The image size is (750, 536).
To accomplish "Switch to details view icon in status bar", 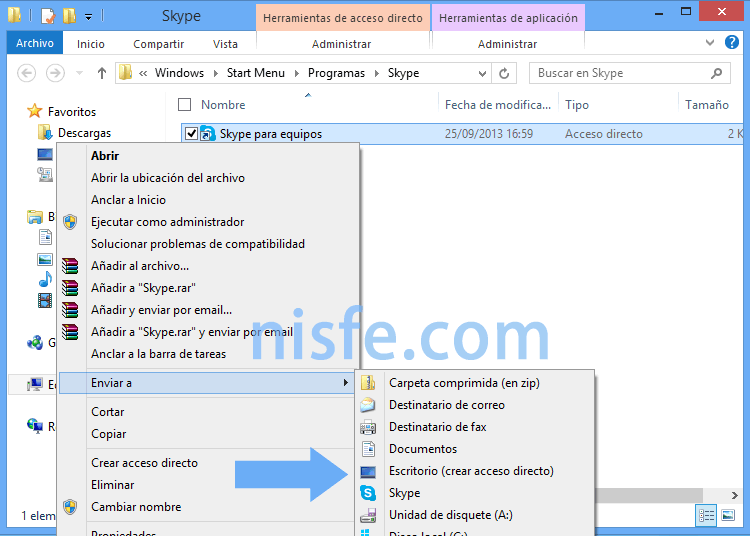I will coord(706,515).
